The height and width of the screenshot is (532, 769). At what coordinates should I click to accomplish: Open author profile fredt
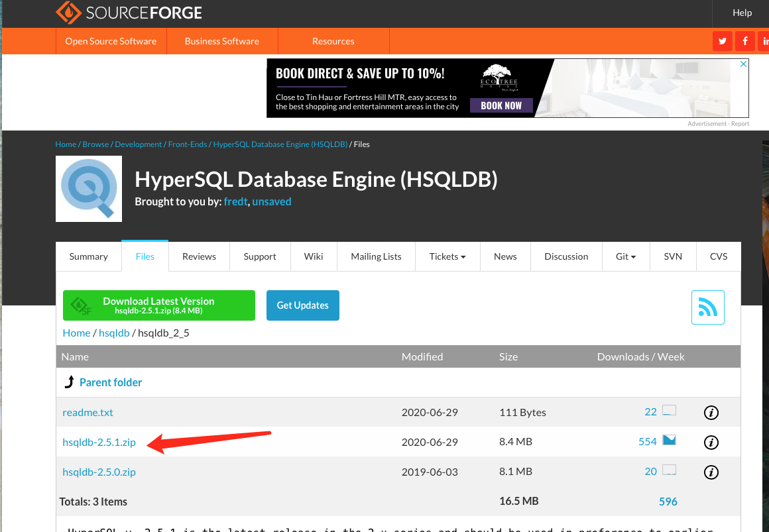click(x=236, y=201)
